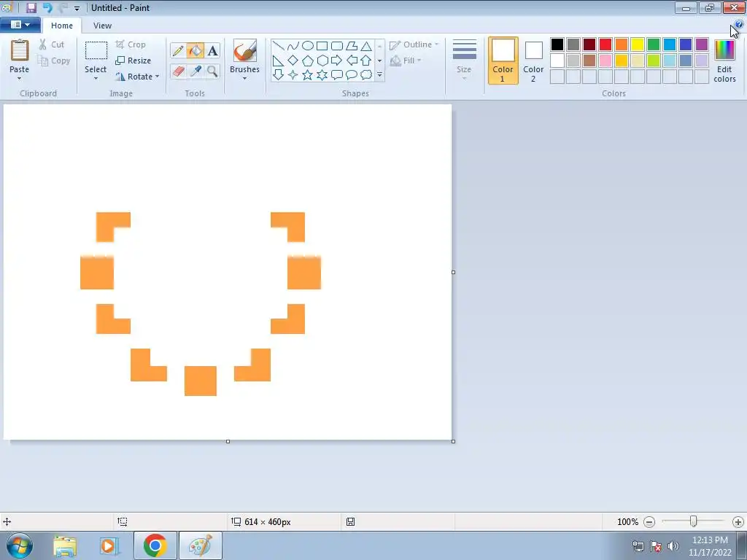The width and height of the screenshot is (747, 560).
Task: Select the Magnifier tool
Action: pos(212,71)
